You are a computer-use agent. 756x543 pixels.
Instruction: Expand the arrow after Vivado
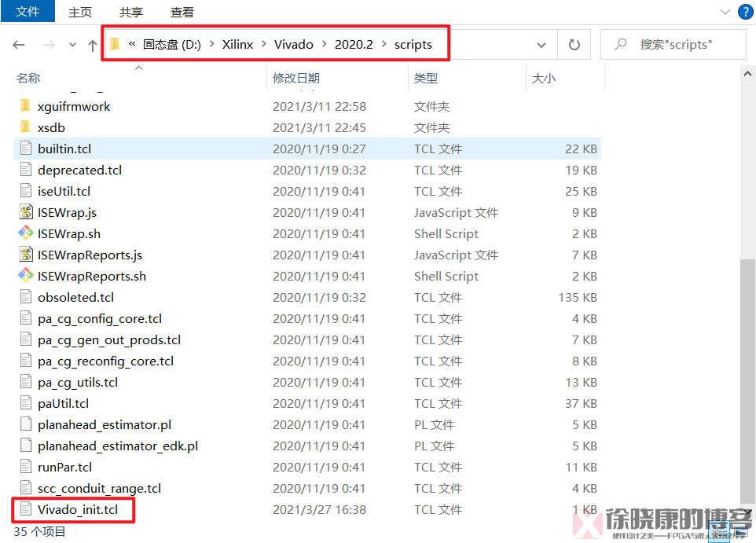pyautogui.click(x=325, y=44)
